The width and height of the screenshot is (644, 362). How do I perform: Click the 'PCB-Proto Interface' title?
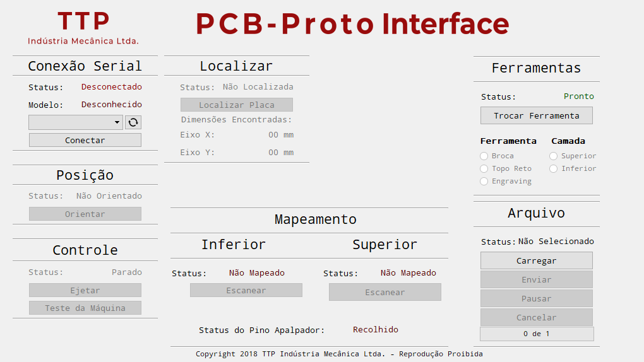tap(352, 24)
